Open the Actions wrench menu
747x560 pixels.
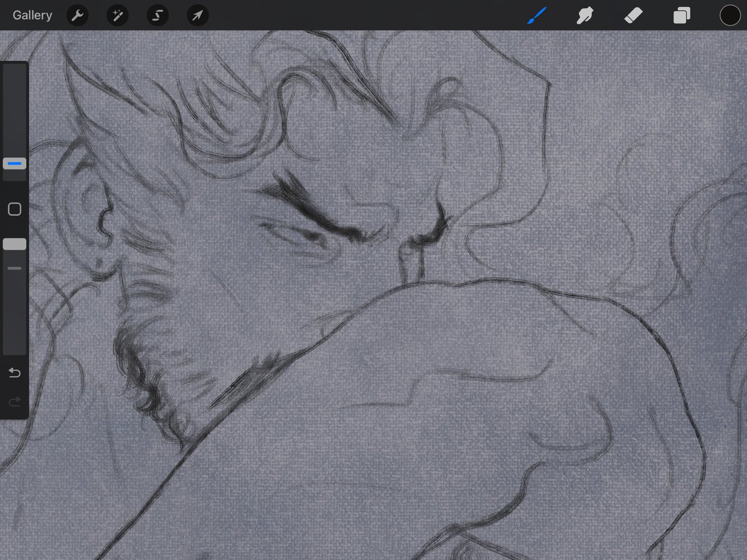coord(77,16)
